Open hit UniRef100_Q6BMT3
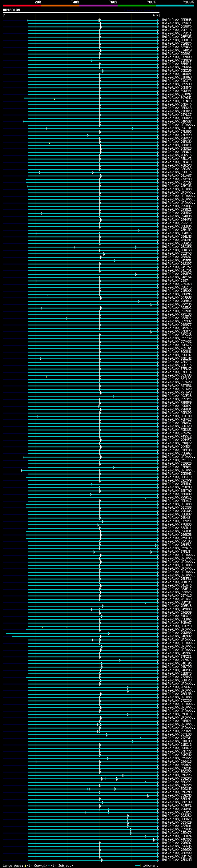Viewport: 197px width, 868px height. 177,40
